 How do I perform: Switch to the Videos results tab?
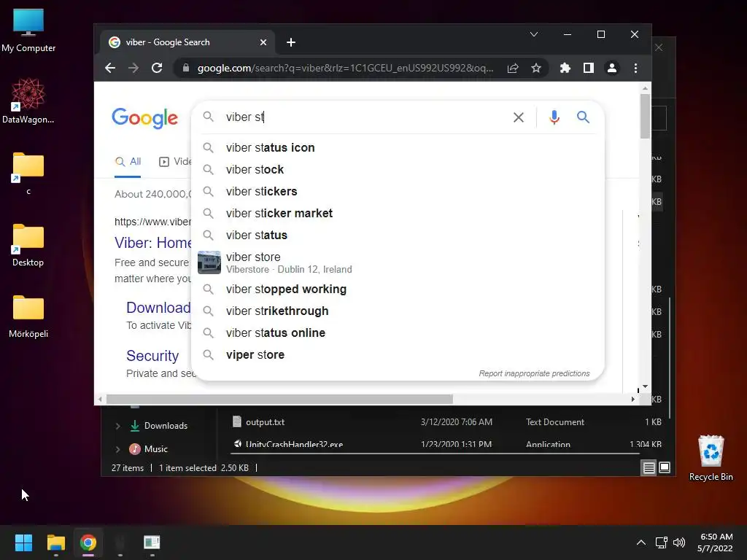pyautogui.click(x=175, y=162)
